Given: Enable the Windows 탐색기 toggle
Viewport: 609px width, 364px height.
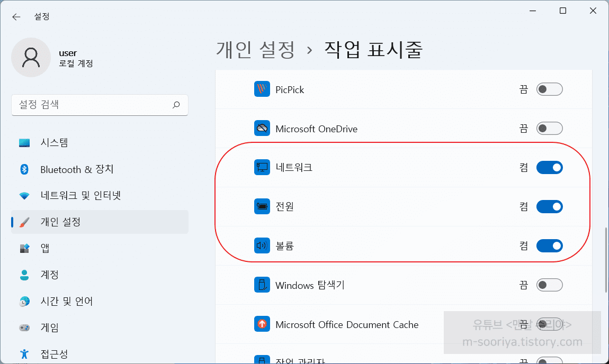Looking at the screenshot, I should [x=550, y=285].
